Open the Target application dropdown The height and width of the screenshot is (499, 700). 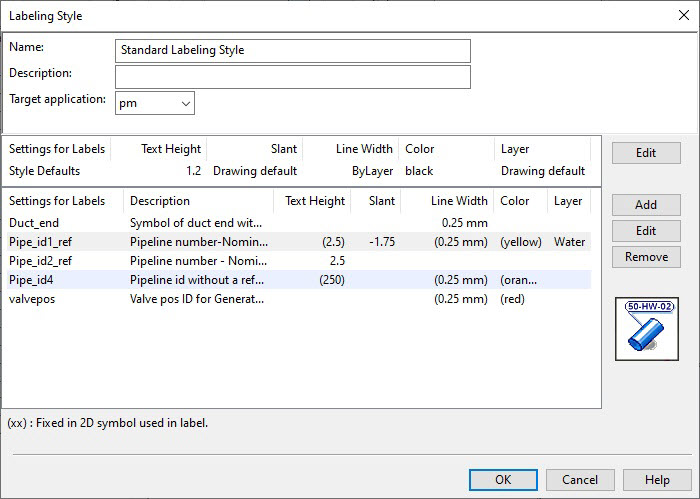click(154, 103)
